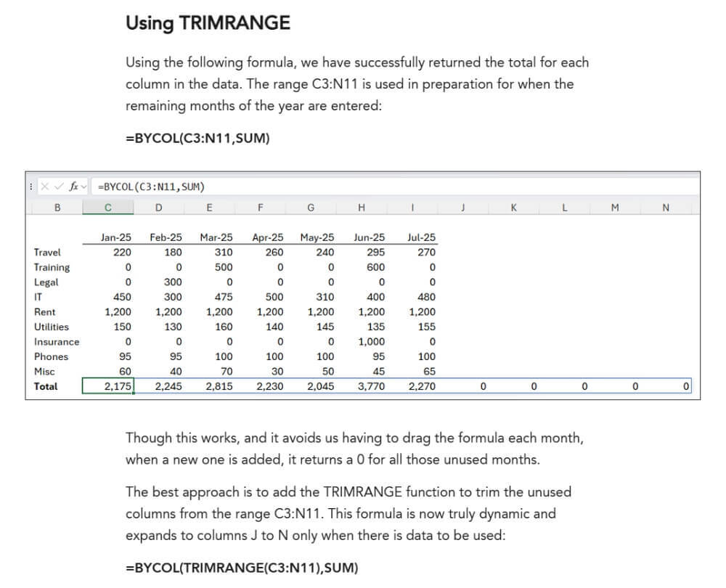Select column N header
This screenshot has height=588, width=726.
(x=666, y=208)
